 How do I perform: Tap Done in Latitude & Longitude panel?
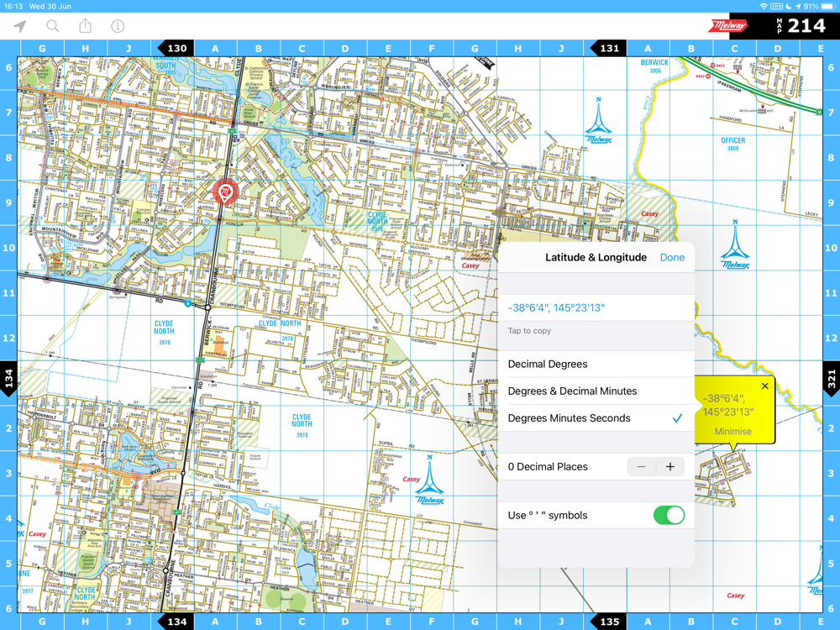[672, 258]
